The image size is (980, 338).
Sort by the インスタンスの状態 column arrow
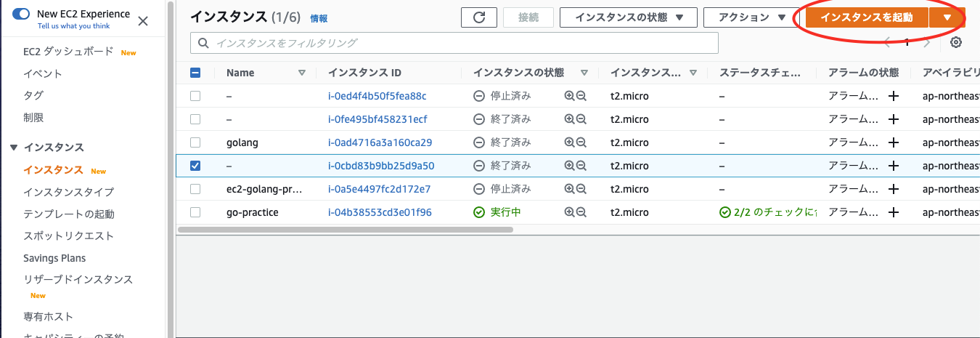click(x=584, y=73)
